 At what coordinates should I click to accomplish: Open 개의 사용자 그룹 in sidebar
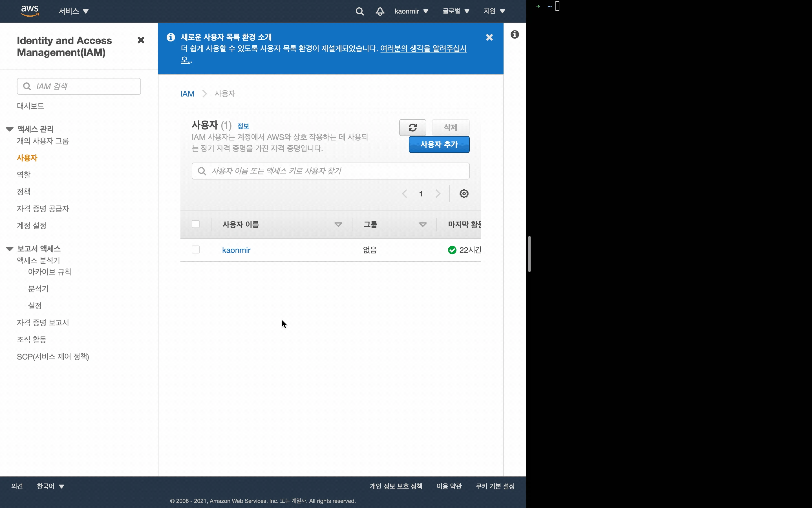click(43, 141)
